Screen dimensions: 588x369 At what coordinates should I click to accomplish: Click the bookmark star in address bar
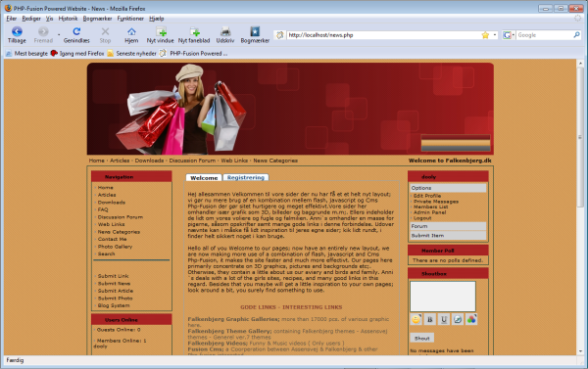[x=485, y=35]
